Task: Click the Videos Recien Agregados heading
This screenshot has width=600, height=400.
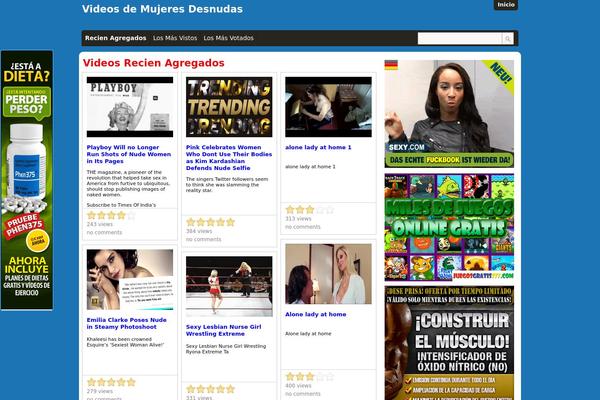Action: pos(153,63)
